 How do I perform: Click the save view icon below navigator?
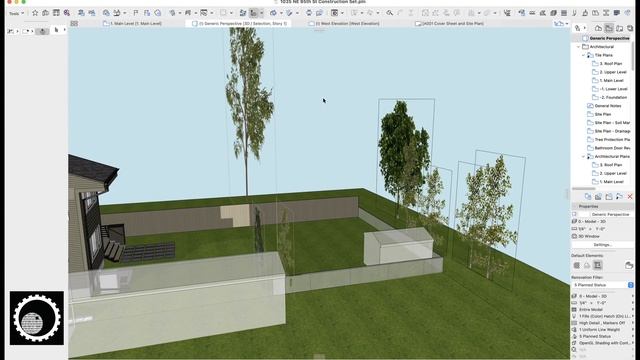(x=598, y=197)
